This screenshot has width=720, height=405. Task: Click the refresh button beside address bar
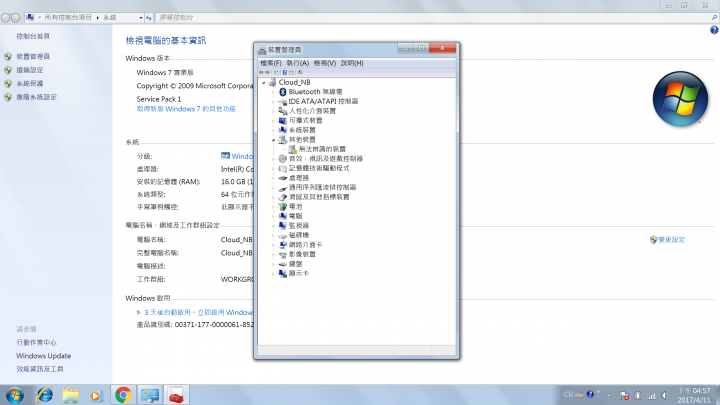(149, 18)
